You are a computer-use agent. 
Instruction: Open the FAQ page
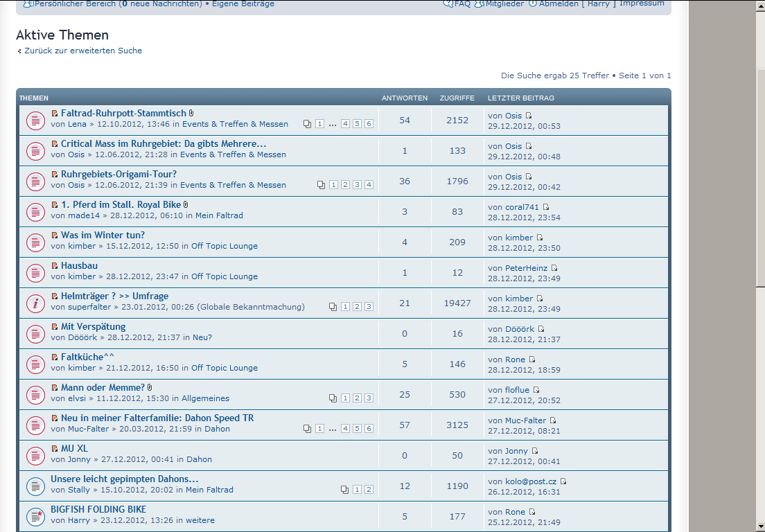pos(461,3)
